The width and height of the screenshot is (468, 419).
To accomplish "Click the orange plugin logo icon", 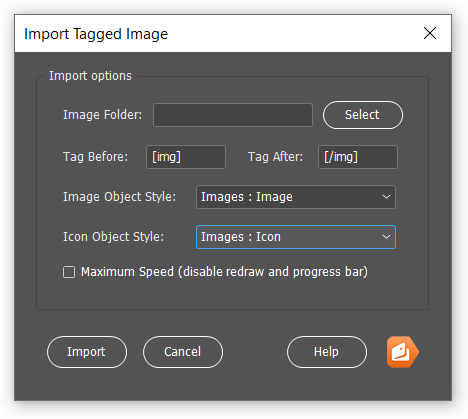I will 403,352.
